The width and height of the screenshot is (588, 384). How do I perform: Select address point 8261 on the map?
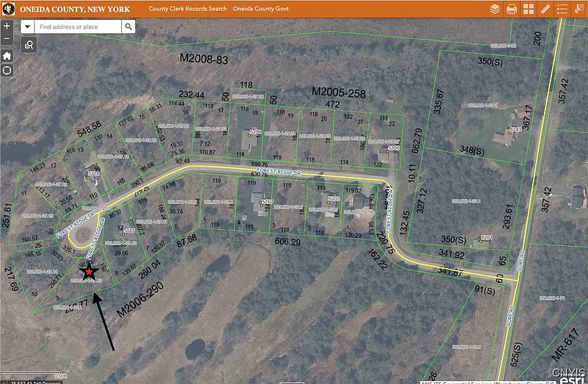point(481,241)
